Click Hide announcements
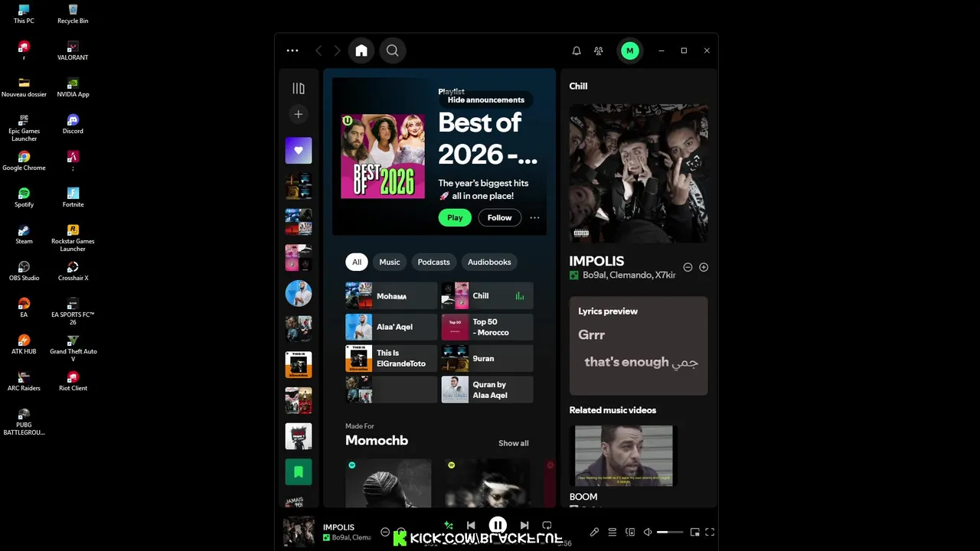This screenshot has width=980, height=551. tap(486, 99)
